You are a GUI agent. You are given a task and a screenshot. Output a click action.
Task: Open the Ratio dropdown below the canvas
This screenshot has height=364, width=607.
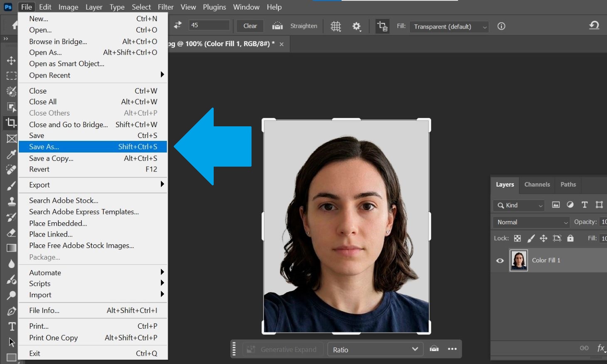[375, 349]
